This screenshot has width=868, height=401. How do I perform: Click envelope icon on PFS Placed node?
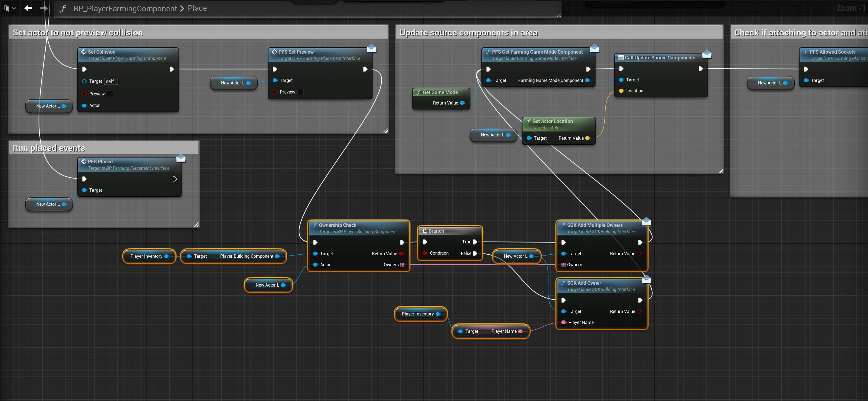click(181, 158)
